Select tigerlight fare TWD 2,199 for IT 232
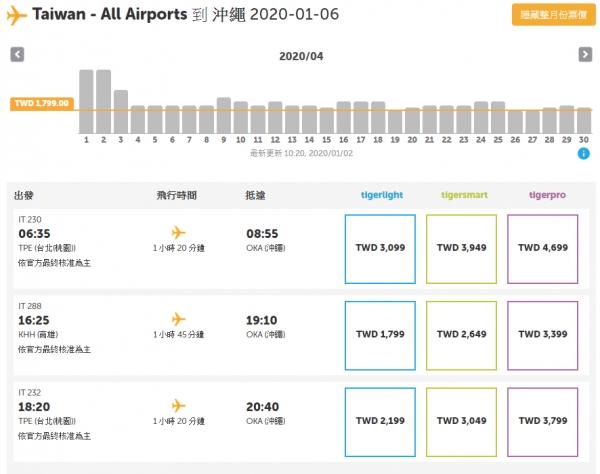The height and width of the screenshot is (474, 600). [380, 422]
